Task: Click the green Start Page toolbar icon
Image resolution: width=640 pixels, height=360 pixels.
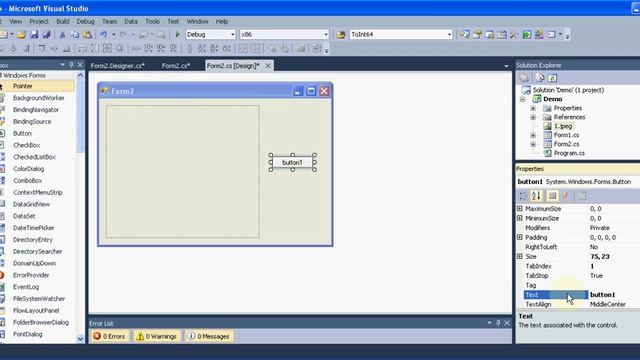Action: tap(527, 35)
